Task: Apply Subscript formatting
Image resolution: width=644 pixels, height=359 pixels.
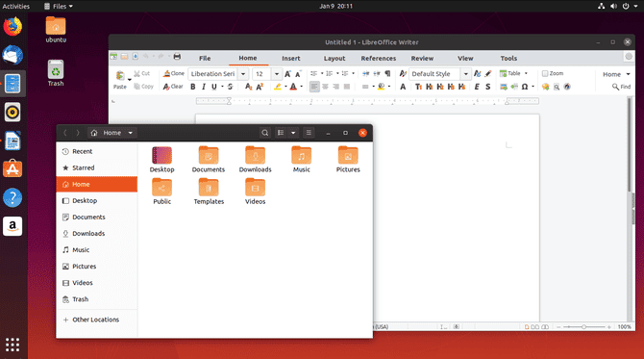Action: [x=249, y=87]
